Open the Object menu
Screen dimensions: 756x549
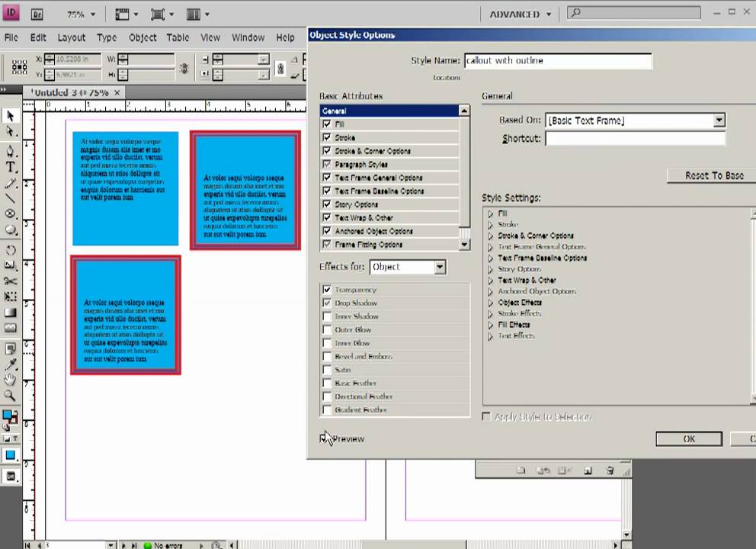click(143, 37)
